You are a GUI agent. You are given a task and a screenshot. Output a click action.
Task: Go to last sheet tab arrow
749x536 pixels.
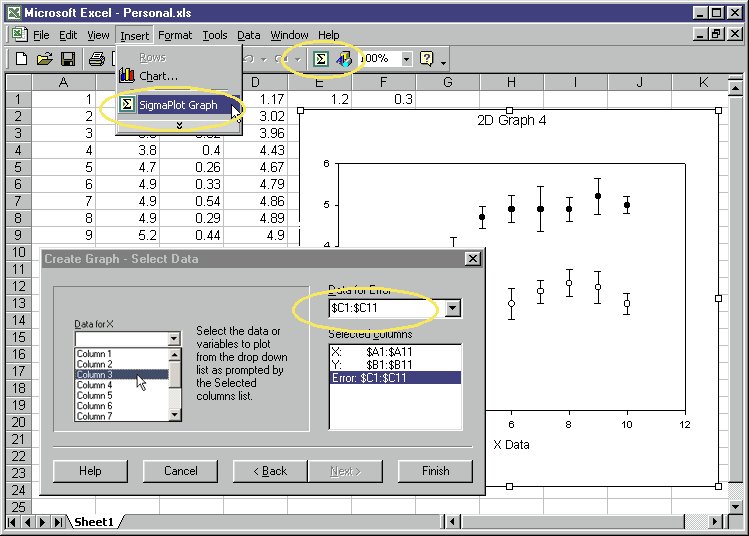pos(58,522)
